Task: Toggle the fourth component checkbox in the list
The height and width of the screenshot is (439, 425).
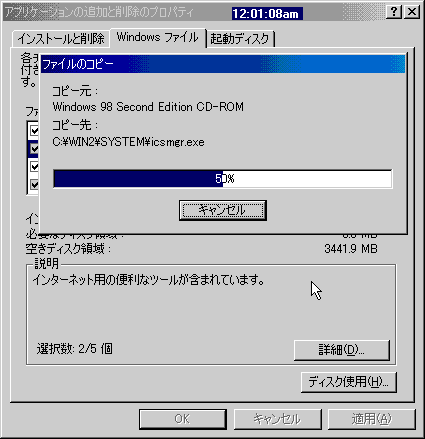Action: pos(34,184)
